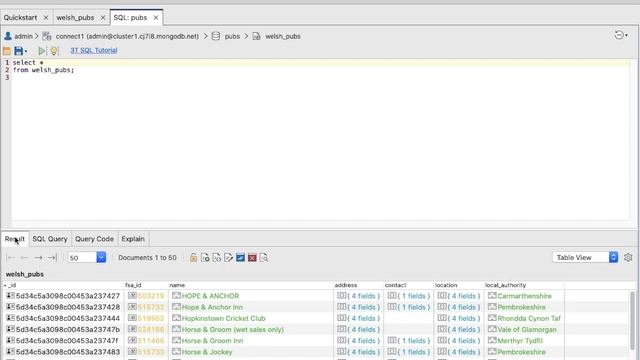Select id cell 5d34c5a3098c00453a237427

63,296
